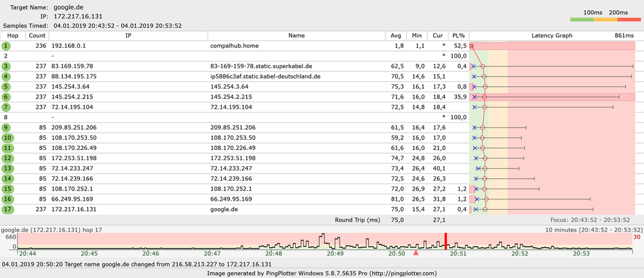The height and width of the screenshot is (278, 644).
Task: Click hop 16 average value 81,0
Action: 398,199
